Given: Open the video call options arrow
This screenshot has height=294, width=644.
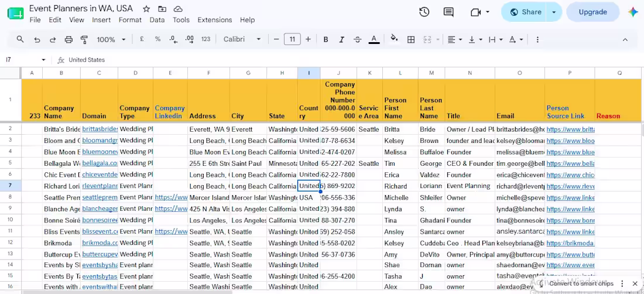Looking at the screenshot, I should pyautogui.click(x=488, y=12).
